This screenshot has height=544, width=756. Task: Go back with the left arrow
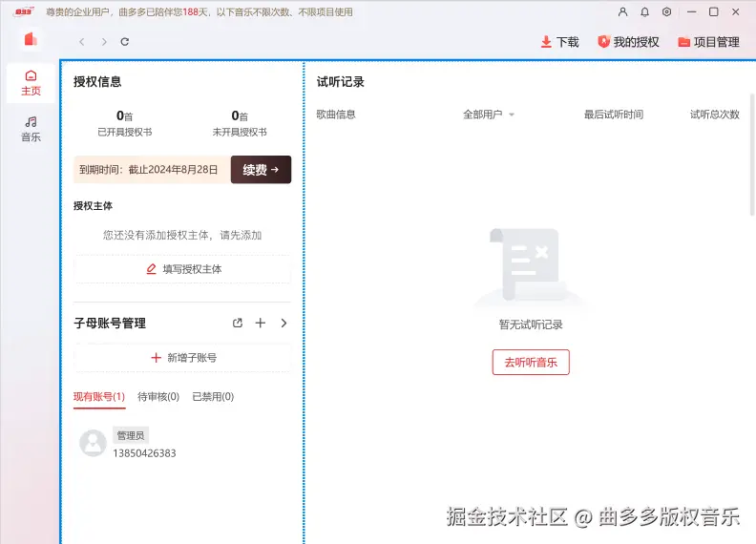(82, 42)
